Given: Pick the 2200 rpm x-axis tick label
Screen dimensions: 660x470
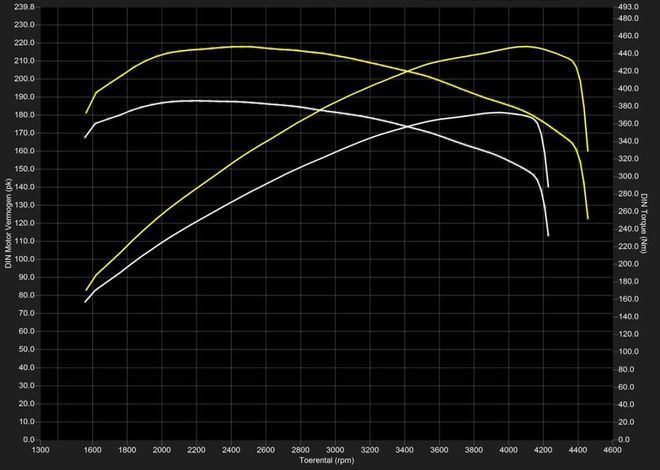Looking at the screenshot, I should pos(197,451).
